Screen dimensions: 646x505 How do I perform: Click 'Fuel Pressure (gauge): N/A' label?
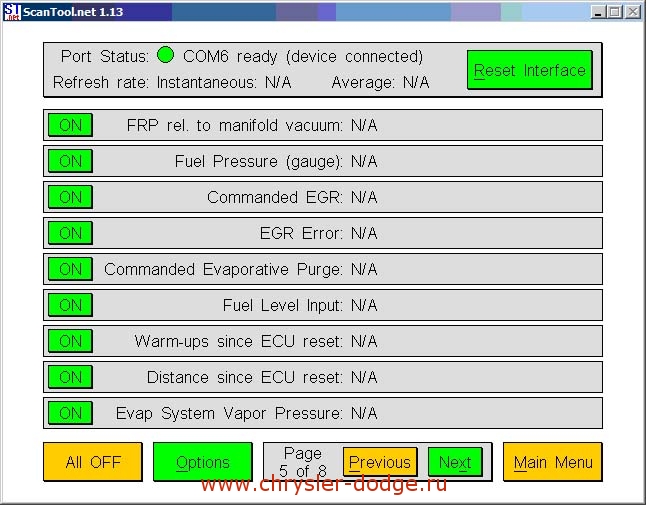(x=276, y=161)
